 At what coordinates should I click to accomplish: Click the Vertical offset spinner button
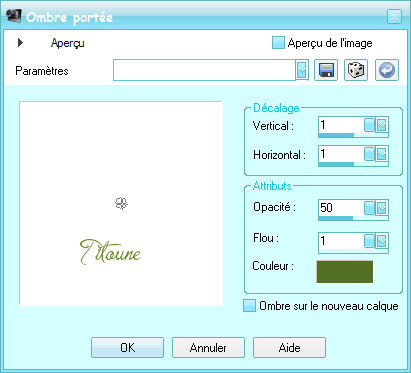(369, 125)
